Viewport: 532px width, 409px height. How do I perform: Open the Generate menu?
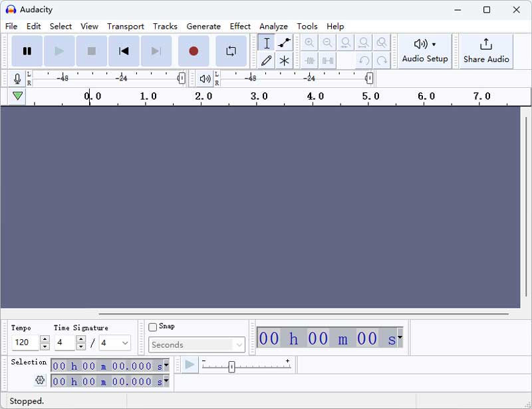[203, 26]
